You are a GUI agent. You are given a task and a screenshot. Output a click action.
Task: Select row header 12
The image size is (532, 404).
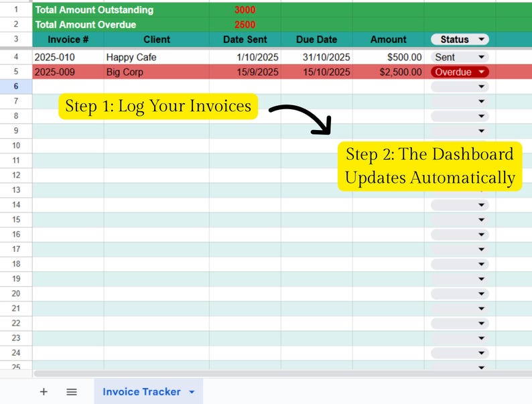[x=16, y=176]
